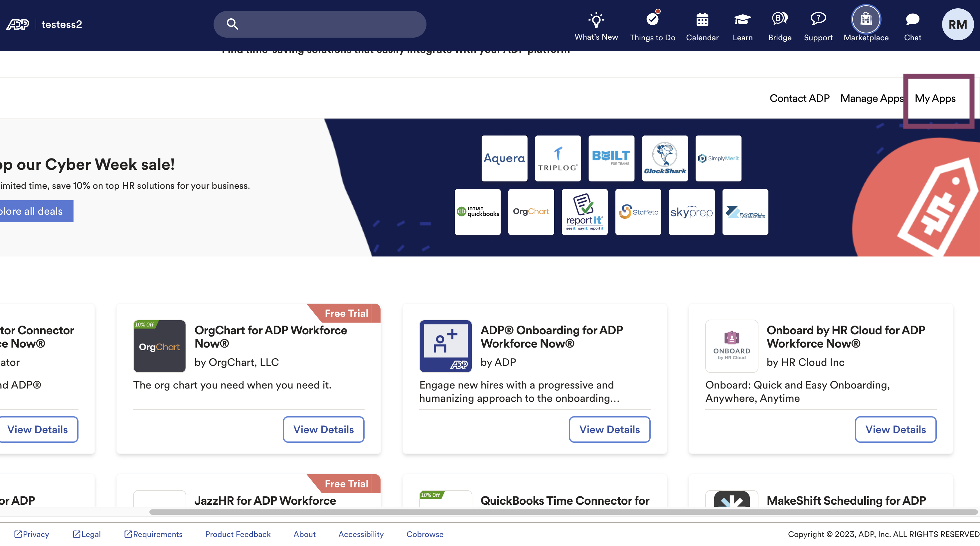Open the Bridge icon

(x=779, y=18)
